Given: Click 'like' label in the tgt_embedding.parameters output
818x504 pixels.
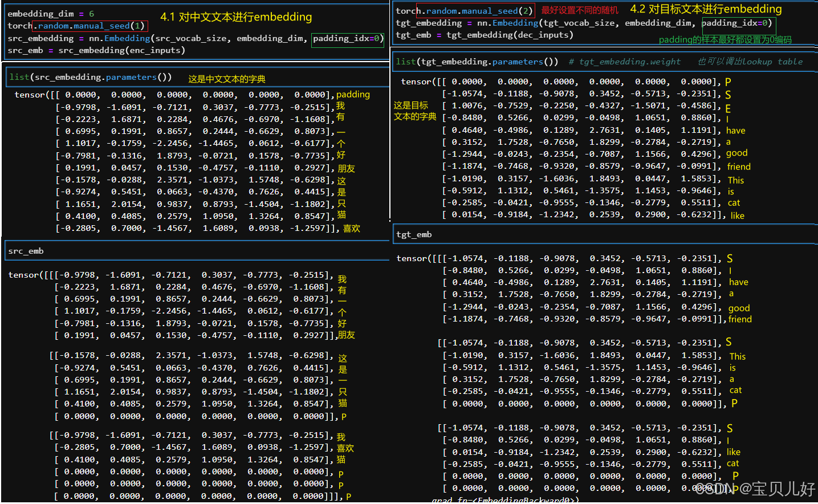Looking at the screenshot, I should (x=737, y=216).
